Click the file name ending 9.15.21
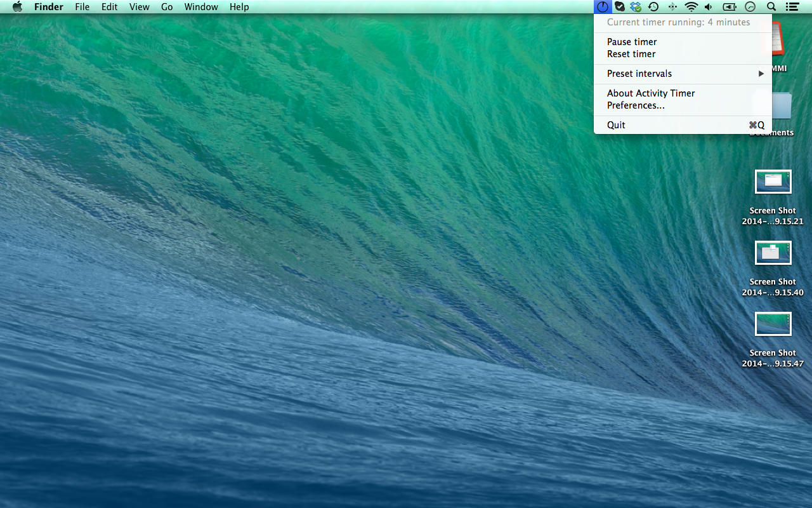This screenshot has height=508, width=812. [773, 216]
